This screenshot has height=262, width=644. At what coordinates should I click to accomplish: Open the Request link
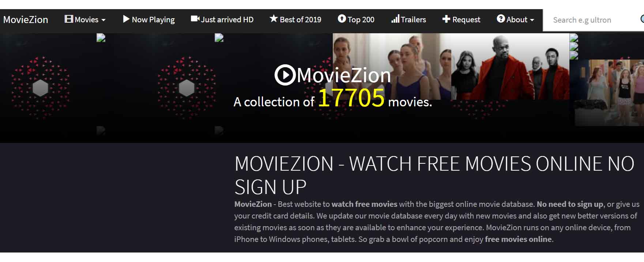coord(461,19)
